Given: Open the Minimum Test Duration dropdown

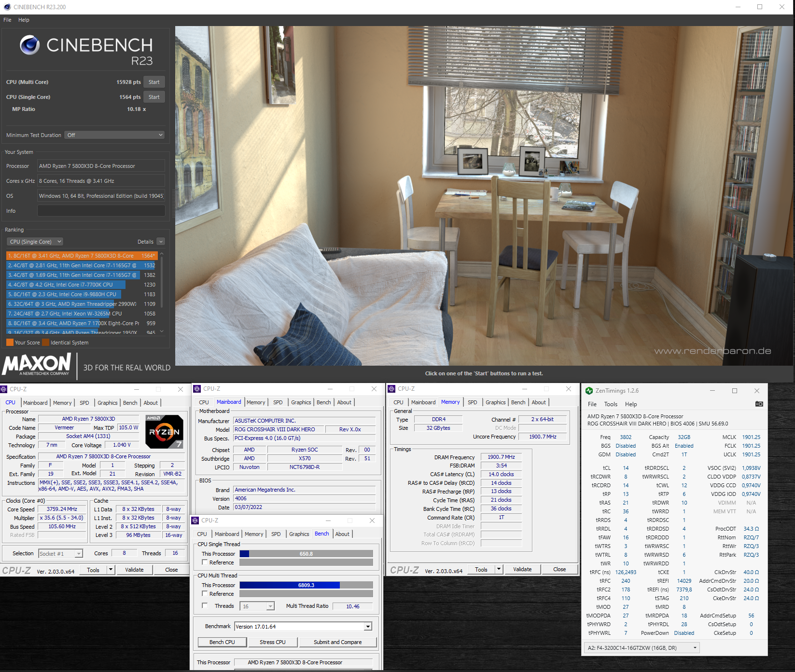Looking at the screenshot, I should point(115,135).
